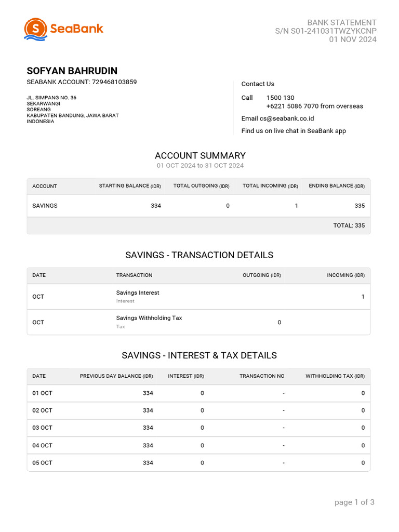The image size is (399, 532).
Task: Click the ending balance value 335
Action: (360, 206)
